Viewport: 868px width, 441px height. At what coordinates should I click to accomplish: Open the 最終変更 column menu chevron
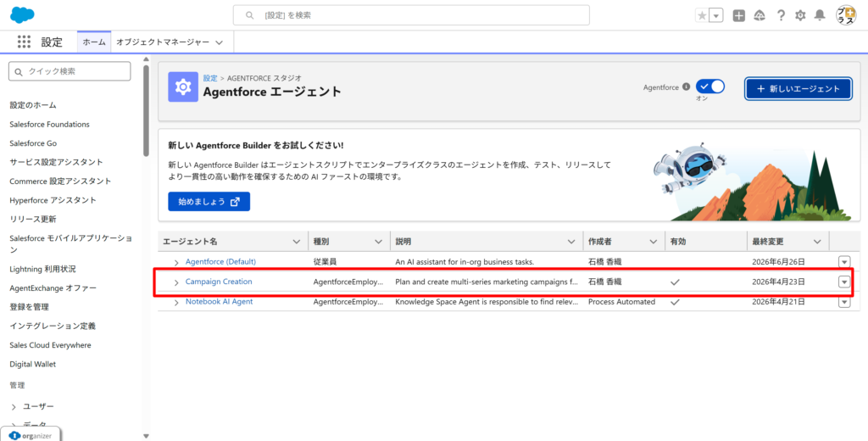click(x=818, y=242)
